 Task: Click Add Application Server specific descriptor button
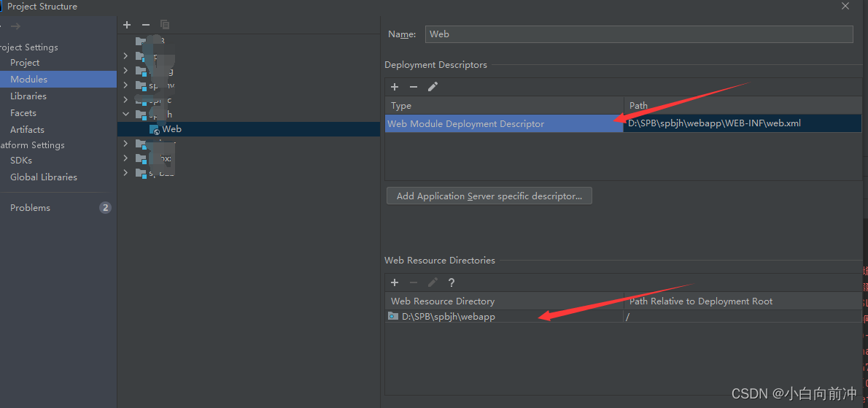point(489,196)
